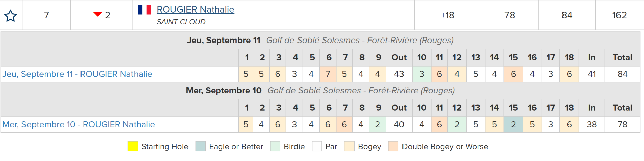Click the Bogey legend swatch
Screen dimensions: 644x161
(349, 146)
